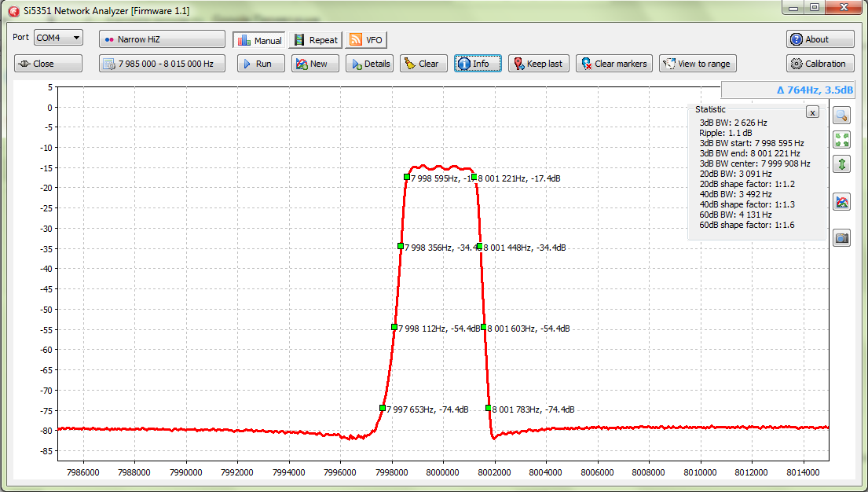Select marker at 8 001 448Hz, -34.4dB
This screenshot has height=492, width=868.
(x=480, y=246)
